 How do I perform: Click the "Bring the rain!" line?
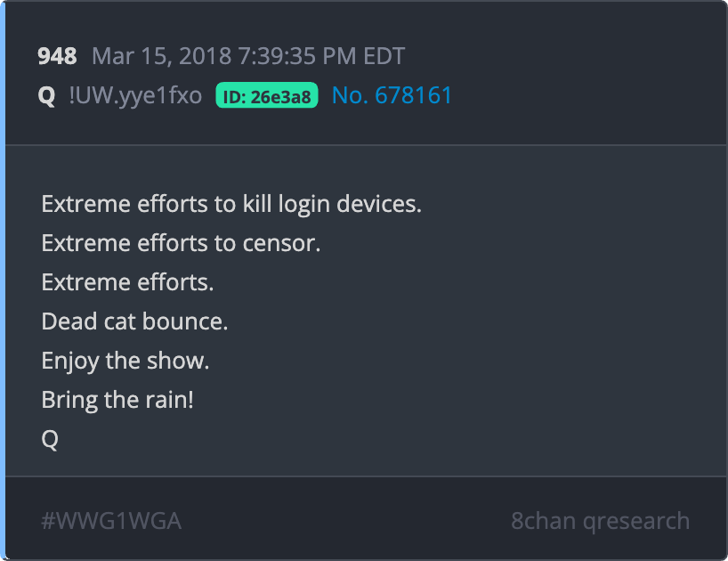click(x=117, y=400)
